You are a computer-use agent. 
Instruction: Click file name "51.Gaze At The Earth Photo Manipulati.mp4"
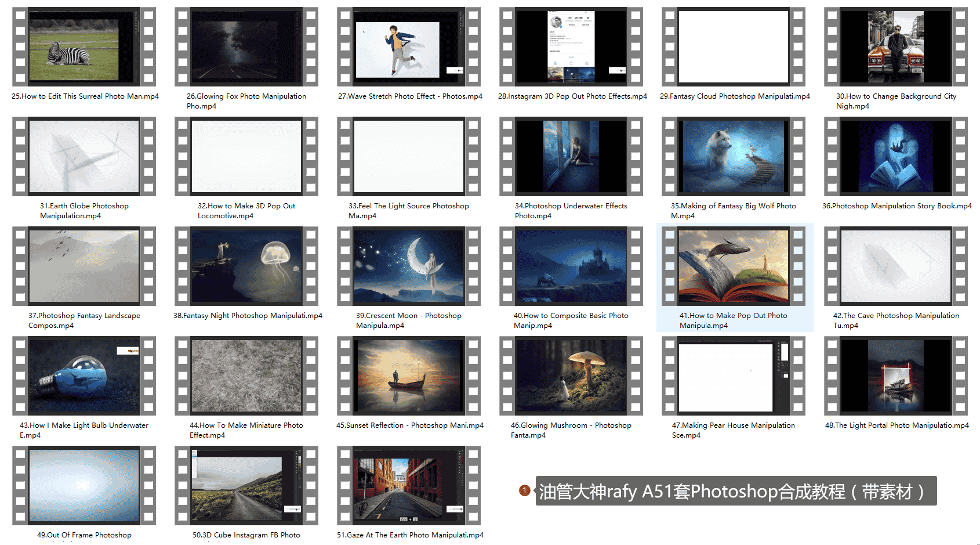point(410,535)
